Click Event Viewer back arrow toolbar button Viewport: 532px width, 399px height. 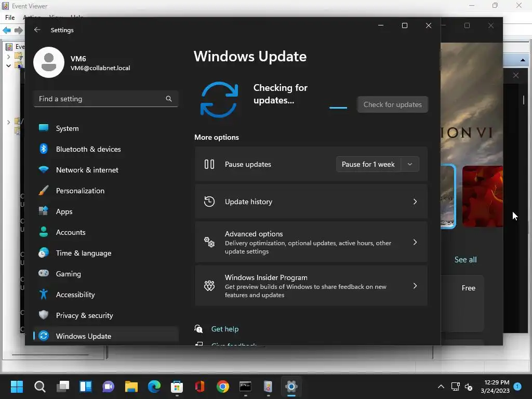(7, 30)
